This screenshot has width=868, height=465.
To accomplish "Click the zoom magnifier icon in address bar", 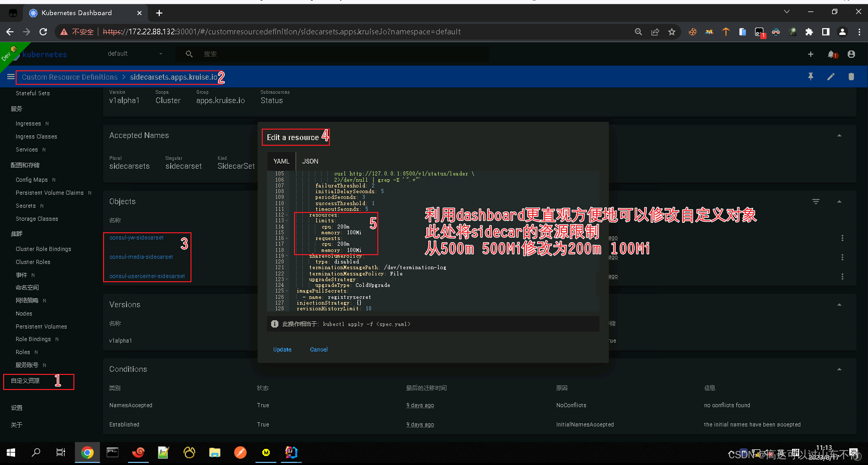I will (639, 32).
